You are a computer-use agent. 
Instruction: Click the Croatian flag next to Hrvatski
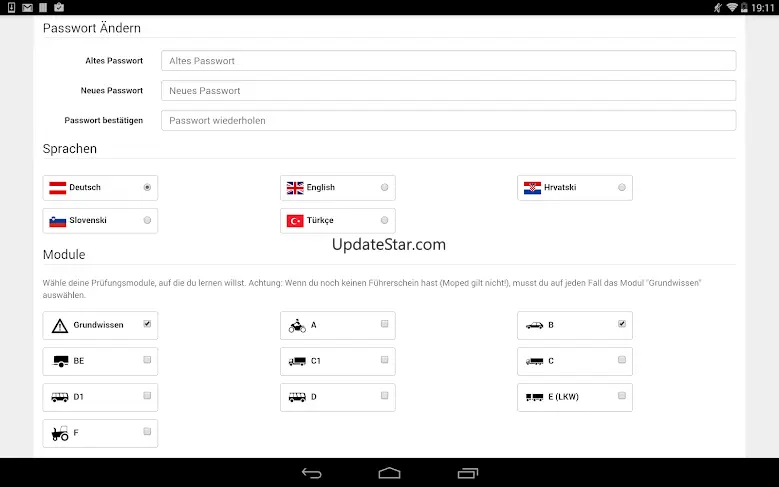(533, 188)
